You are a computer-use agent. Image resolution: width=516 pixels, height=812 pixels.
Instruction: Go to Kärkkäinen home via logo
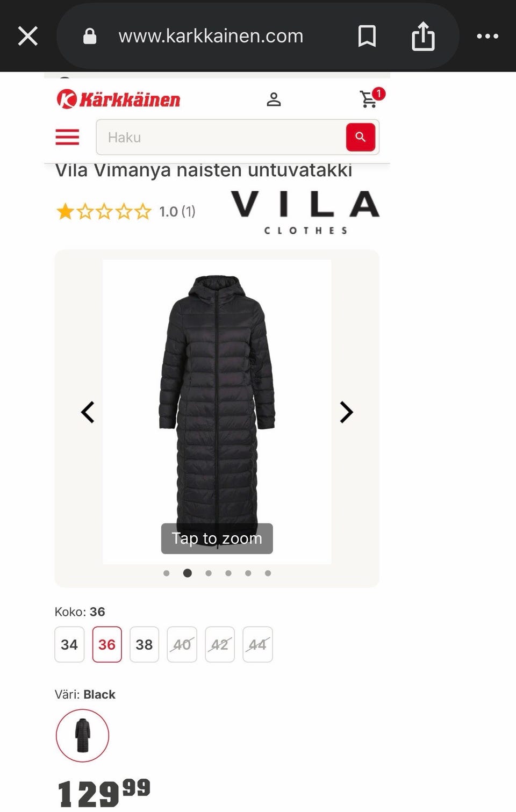coord(118,99)
